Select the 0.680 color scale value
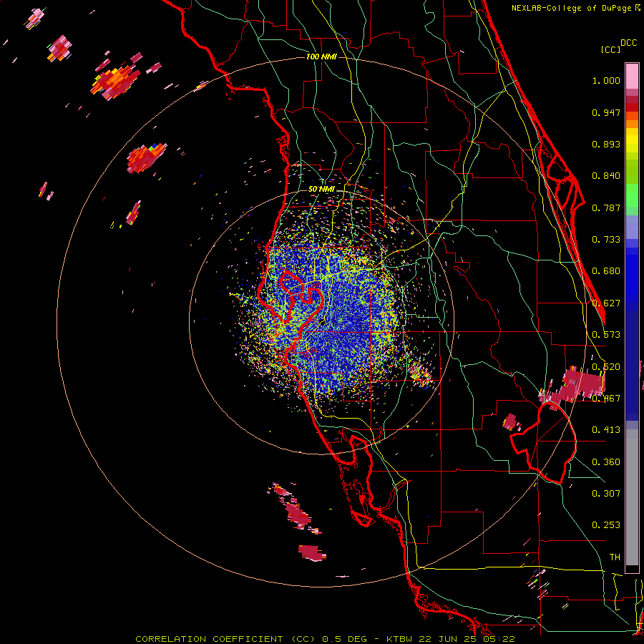Screen dimensions: 644x644 (x=606, y=271)
